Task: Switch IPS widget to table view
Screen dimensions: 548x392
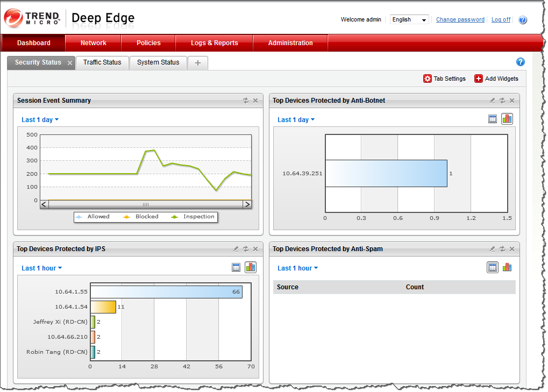Action: point(236,267)
